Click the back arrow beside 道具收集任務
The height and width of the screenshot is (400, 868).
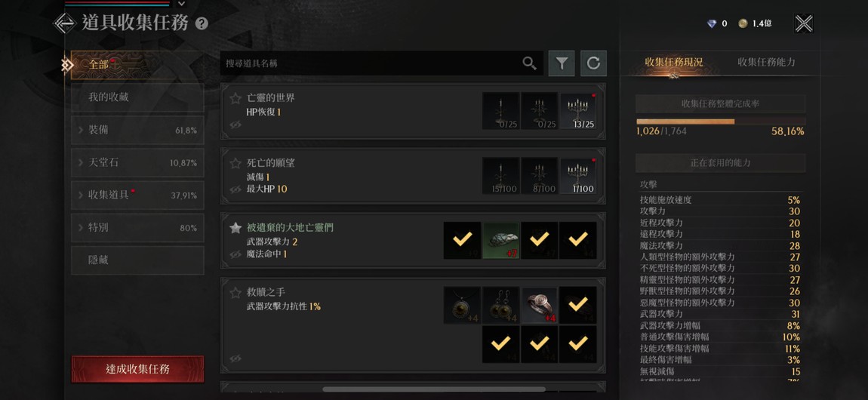click(x=65, y=23)
